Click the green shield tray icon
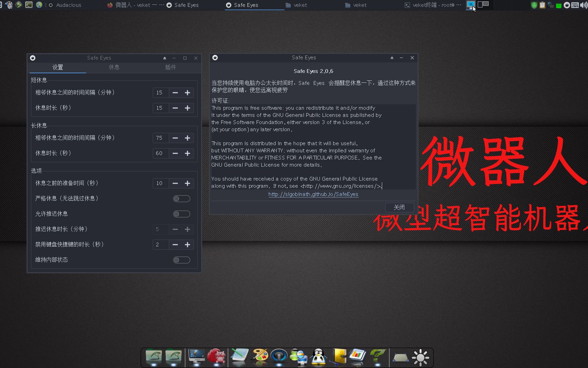Viewport: 588px width, 368px height. [534, 5]
